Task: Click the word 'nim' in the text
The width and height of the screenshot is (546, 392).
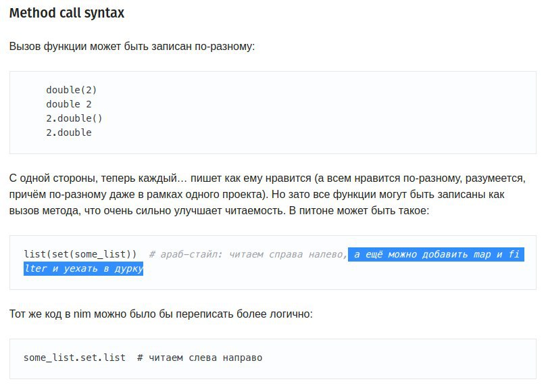Action: click(x=82, y=314)
